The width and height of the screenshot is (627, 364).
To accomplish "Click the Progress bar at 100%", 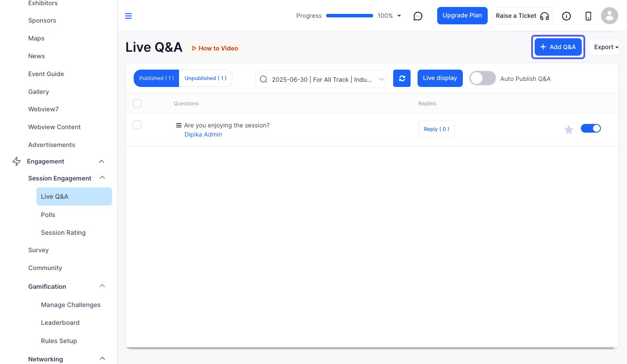I will click(350, 16).
